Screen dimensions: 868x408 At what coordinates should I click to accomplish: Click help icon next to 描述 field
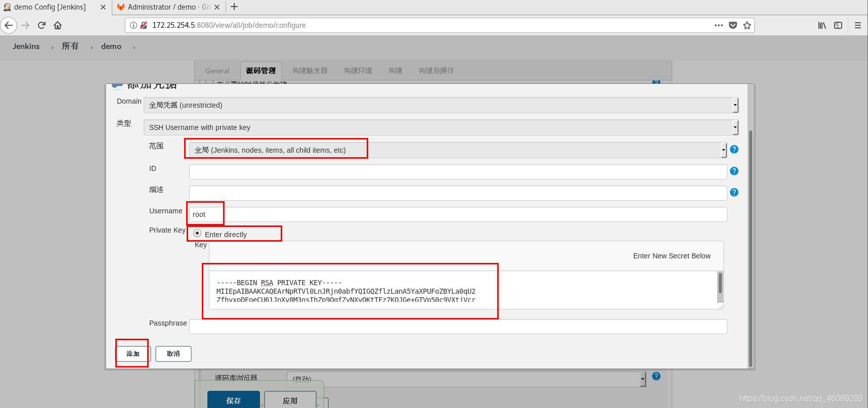point(734,193)
